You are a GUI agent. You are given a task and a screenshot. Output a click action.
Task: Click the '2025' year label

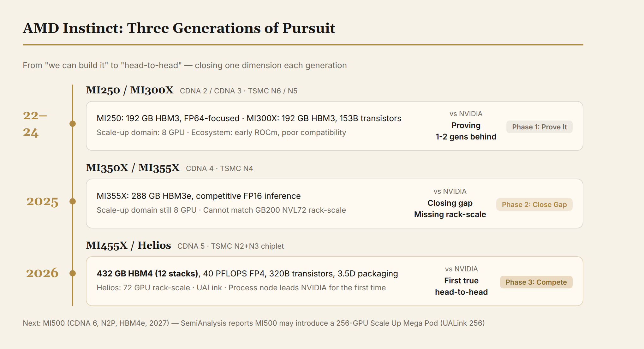pos(42,202)
